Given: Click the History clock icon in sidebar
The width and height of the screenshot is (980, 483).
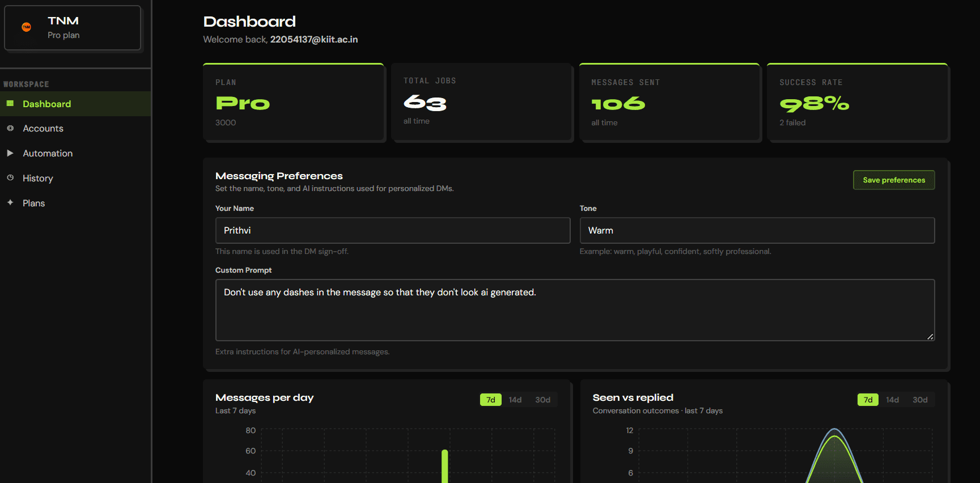Looking at the screenshot, I should pyautogui.click(x=10, y=177).
